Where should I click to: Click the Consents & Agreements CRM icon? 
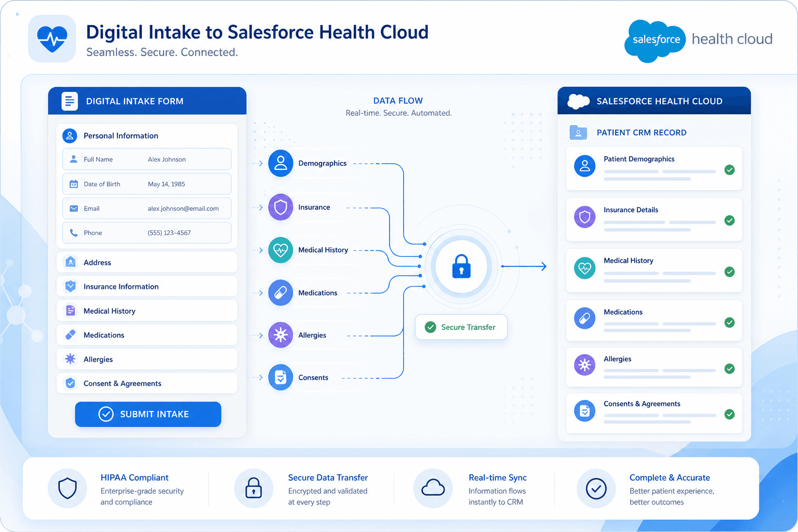[x=584, y=411]
